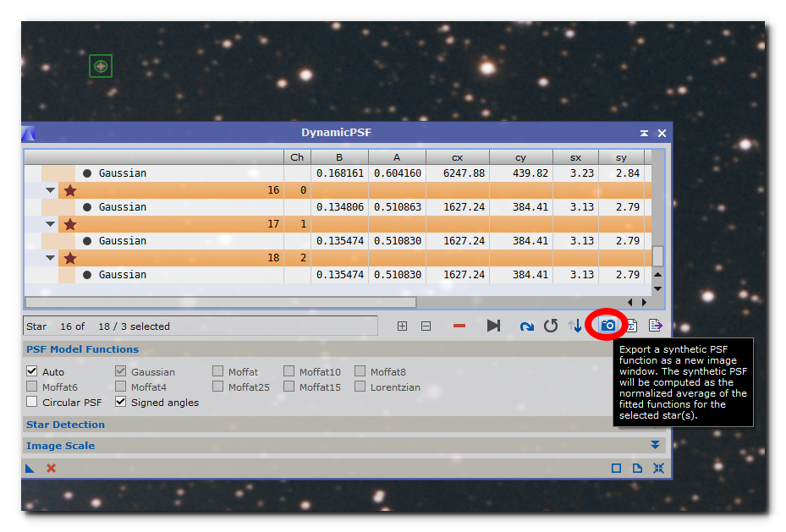
Task: Select the Gaussian row under star 17
Action: click(338, 241)
